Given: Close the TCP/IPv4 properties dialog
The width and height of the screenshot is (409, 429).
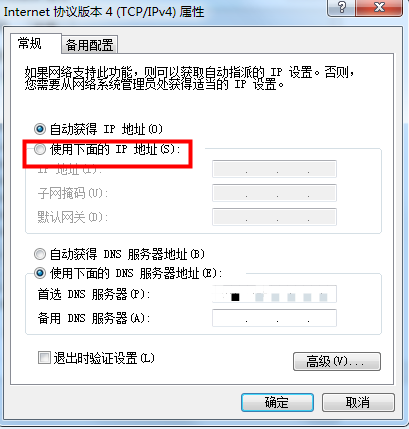Looking at the screenshot, I should pos(379,7).
